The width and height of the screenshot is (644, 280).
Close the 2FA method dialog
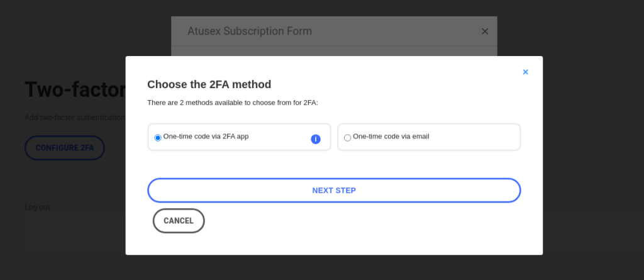(x=525, y=72)
